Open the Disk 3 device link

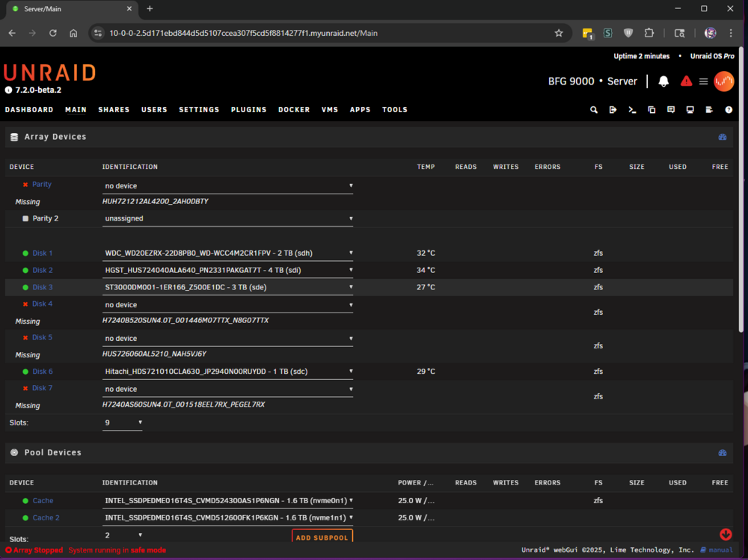click(x=43, y=287)
